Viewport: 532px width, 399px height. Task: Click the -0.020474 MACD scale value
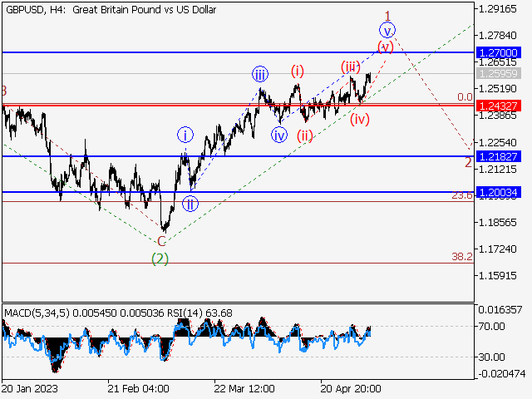tap(502, 373)
